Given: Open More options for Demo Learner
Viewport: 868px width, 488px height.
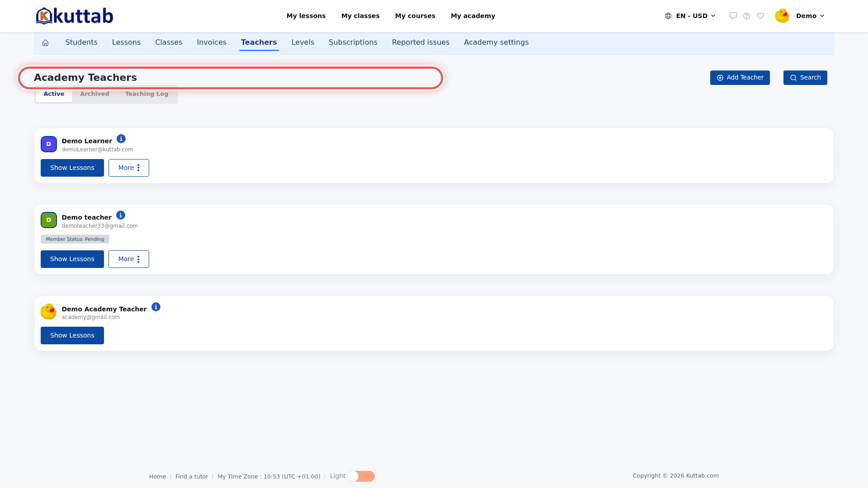Looking at the screenshot, I should pyautogui.click(x=129, y=168).
